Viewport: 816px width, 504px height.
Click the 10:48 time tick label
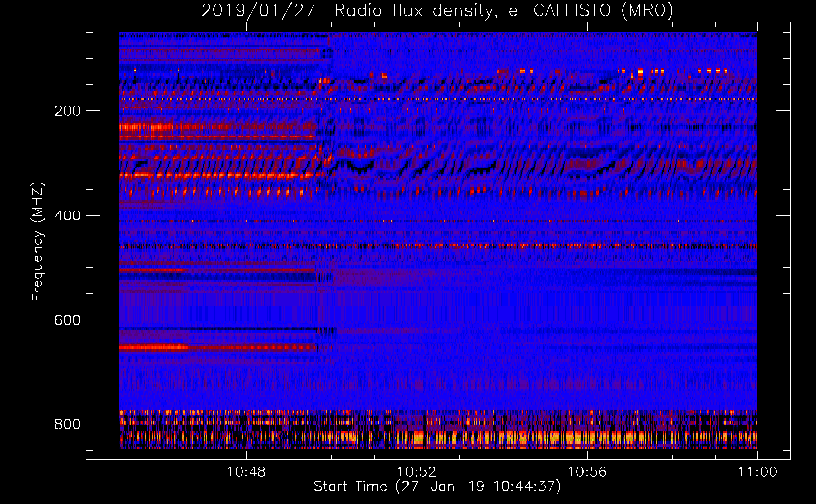coord(246,472)
